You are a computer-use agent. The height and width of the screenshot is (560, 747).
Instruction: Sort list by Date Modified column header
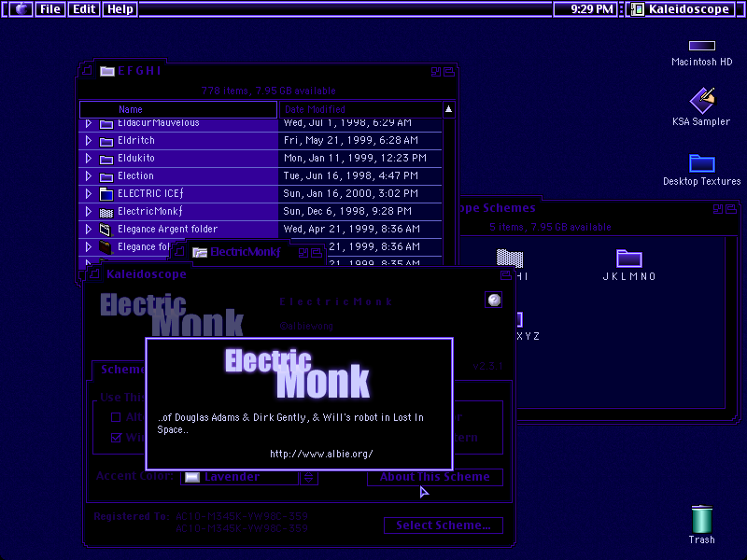[360, 109]
